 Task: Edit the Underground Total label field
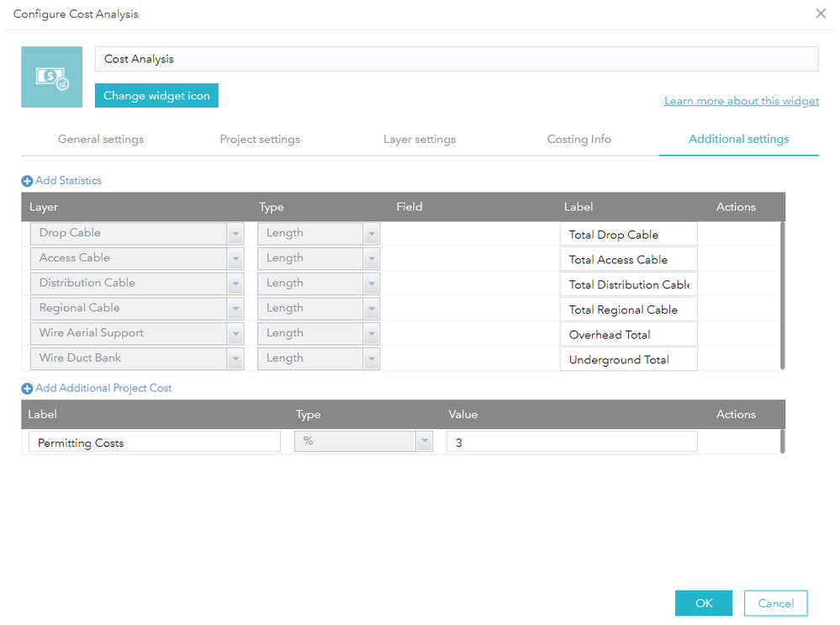(x=629, y=359)
